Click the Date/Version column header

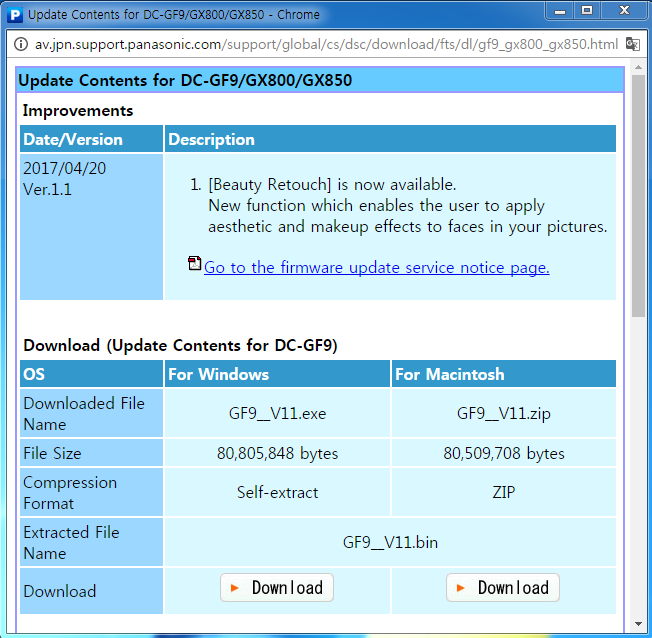(91, 139)
